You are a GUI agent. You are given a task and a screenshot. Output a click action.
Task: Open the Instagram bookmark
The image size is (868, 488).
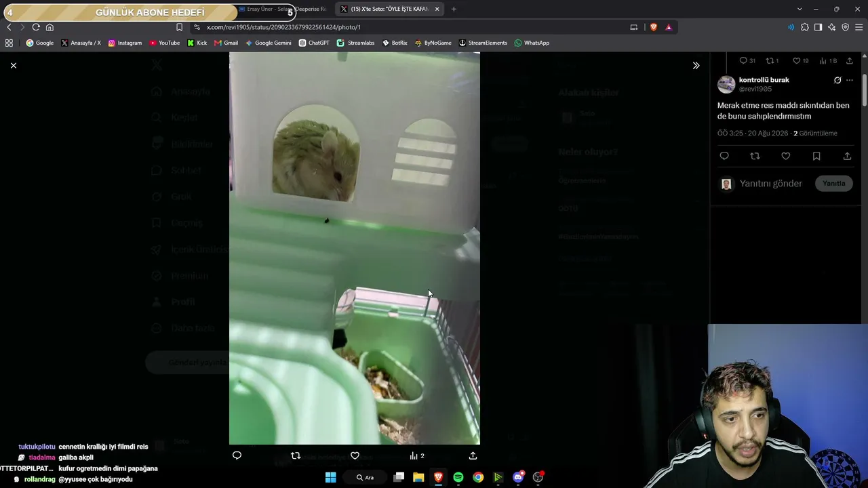125,43
